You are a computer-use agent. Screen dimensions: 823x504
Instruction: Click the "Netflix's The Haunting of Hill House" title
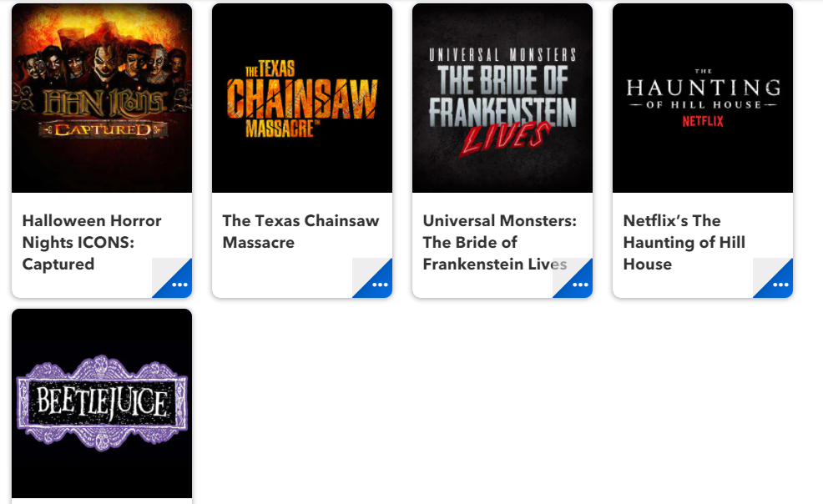pos(684,242)
